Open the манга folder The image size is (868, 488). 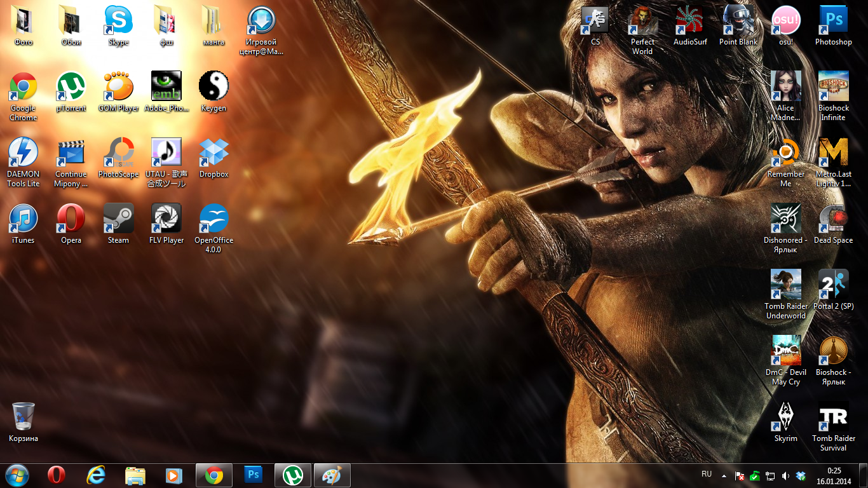[214, 25]
